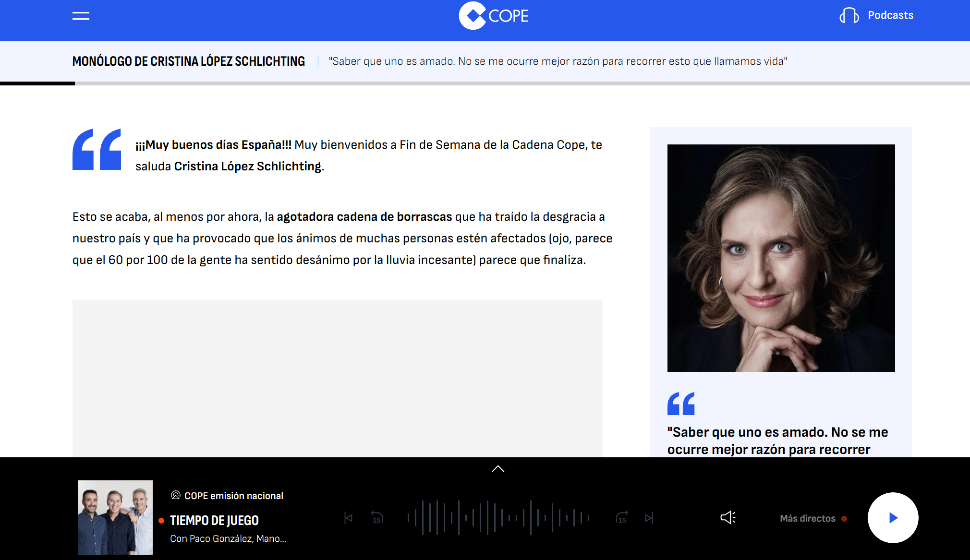The image size is (970, 560).
Task: Click Cristina López Schlichting portrait photo
Action: 781,258
